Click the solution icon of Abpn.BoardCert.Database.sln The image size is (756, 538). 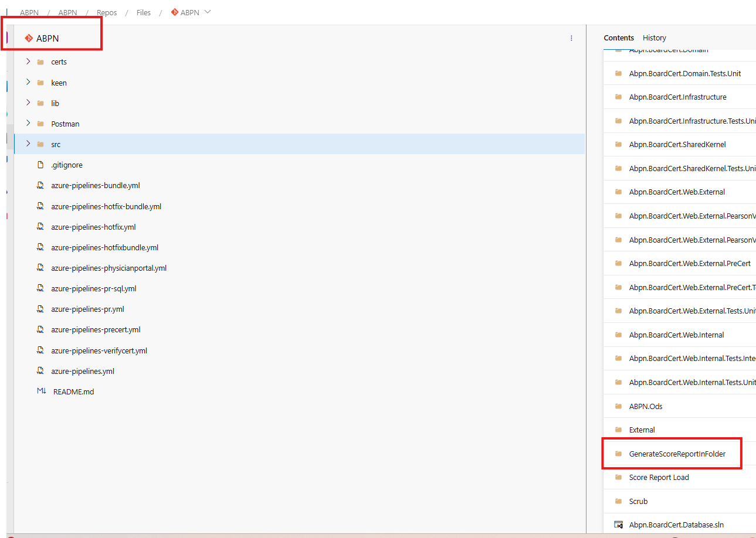(x=618, y=525)
